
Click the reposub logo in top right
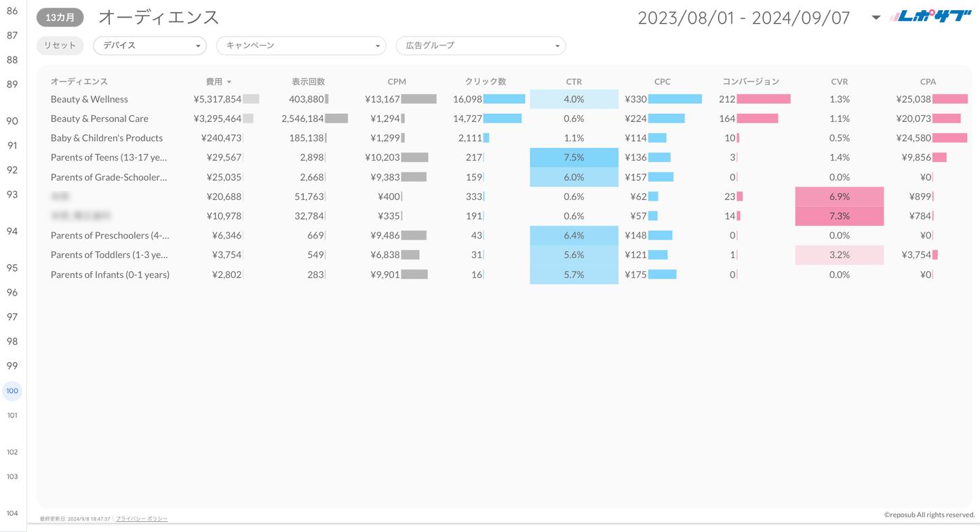tap(930, 17)
